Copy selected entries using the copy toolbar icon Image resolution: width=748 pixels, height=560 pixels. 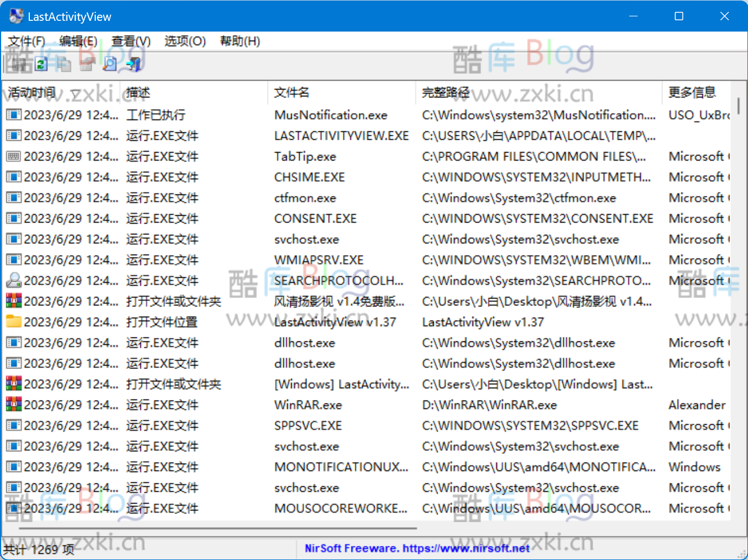64,64
